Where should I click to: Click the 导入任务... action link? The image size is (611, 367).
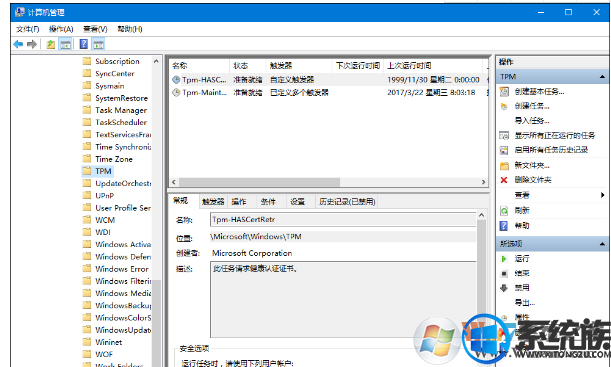coord(532,121)
